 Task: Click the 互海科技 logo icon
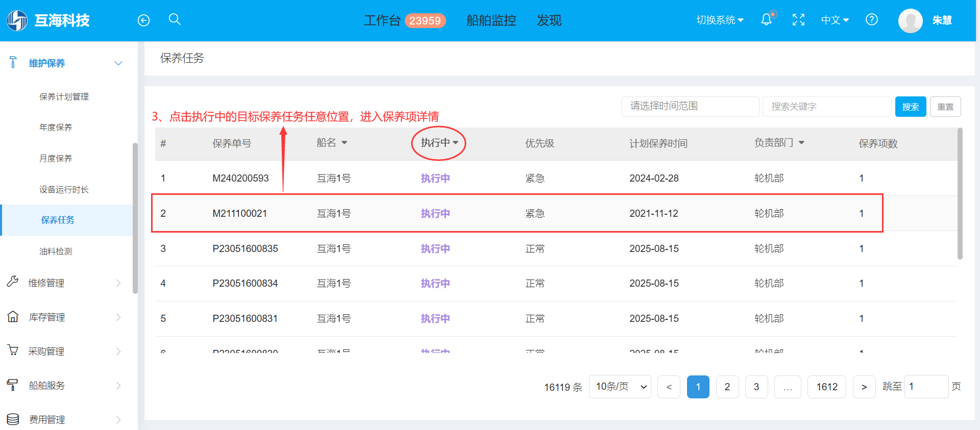[17, 20]
